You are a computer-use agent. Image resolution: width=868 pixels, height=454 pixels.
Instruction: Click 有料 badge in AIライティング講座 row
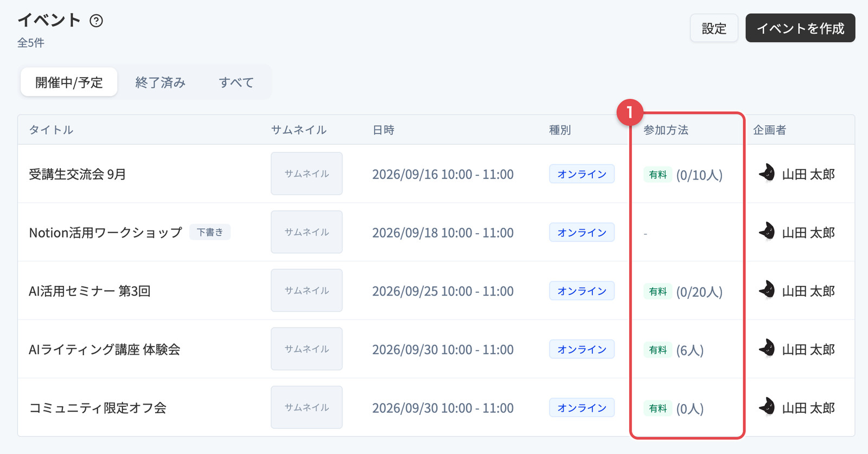pos(658,350)
